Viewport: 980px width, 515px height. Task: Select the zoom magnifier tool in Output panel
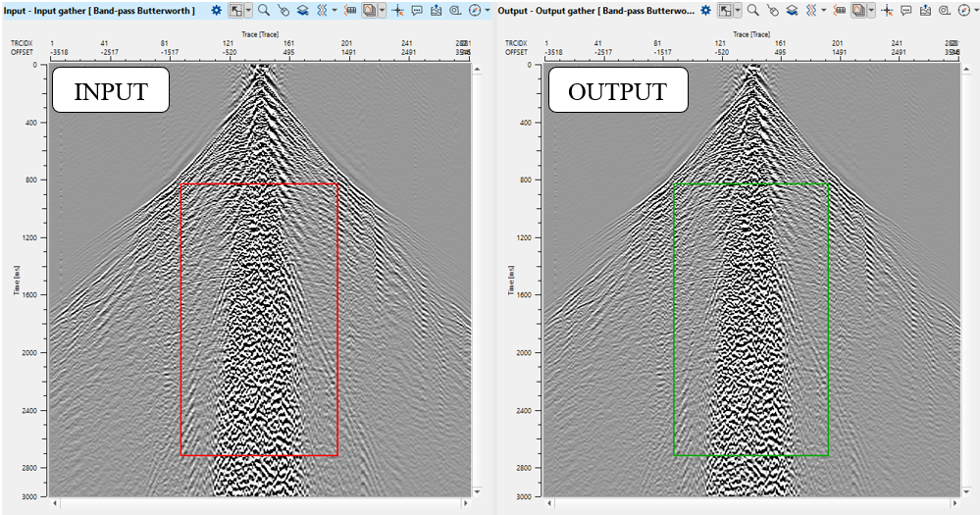(752, 10)
